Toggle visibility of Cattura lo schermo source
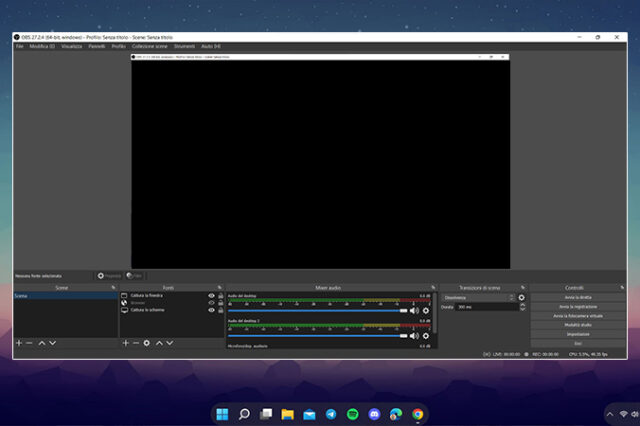640x426 pixels. pos(211,310)
